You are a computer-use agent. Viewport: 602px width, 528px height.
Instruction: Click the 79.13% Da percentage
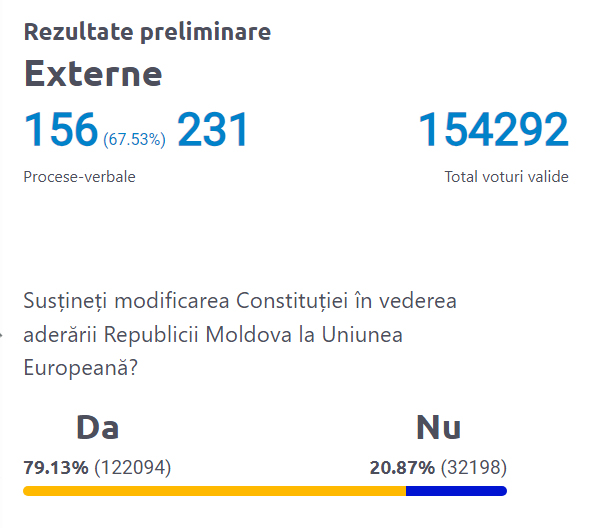[x=56, y=467]
